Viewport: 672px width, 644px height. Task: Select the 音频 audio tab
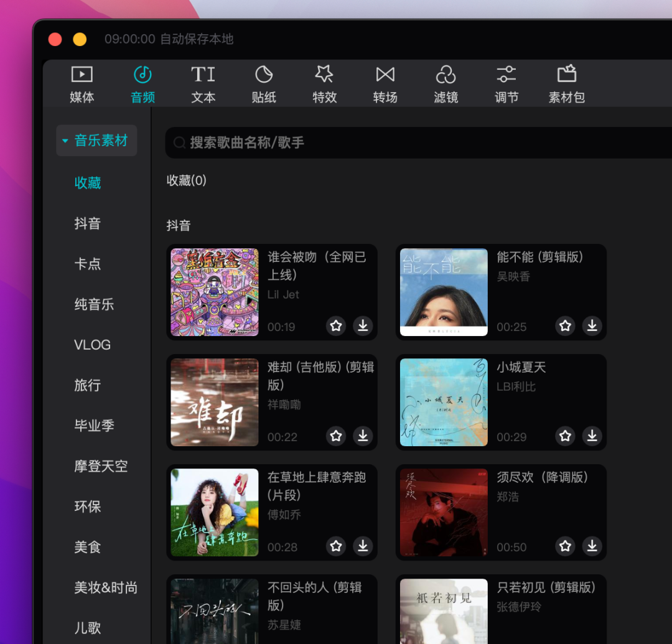click(142, 84)
